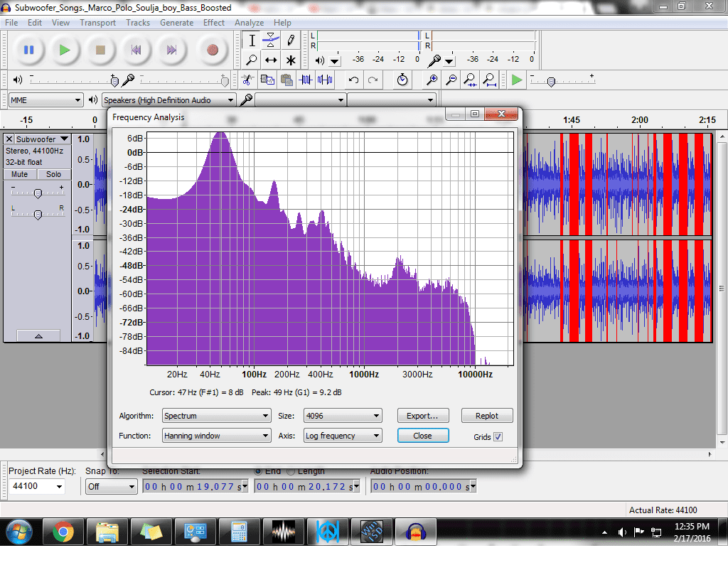Select the Zoom magnifier tool

[252, 60]
